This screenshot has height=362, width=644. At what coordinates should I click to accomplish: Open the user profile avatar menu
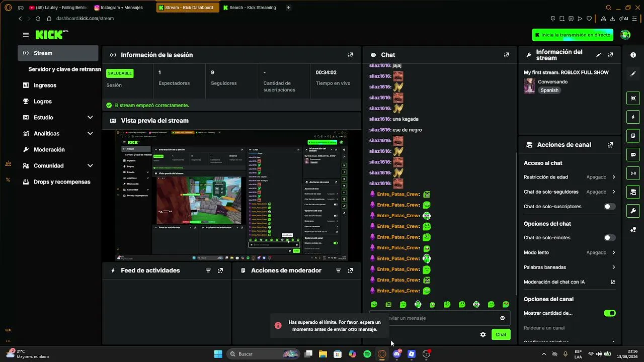[625, 35]
